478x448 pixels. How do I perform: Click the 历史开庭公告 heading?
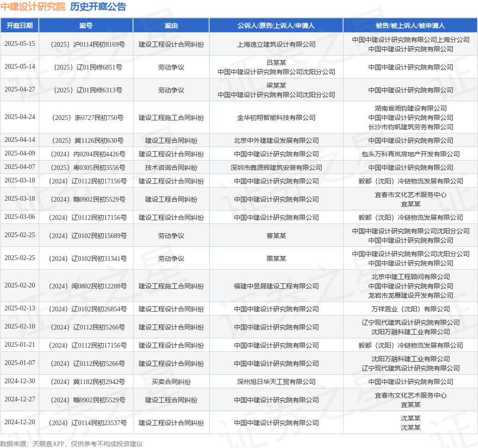98,7
